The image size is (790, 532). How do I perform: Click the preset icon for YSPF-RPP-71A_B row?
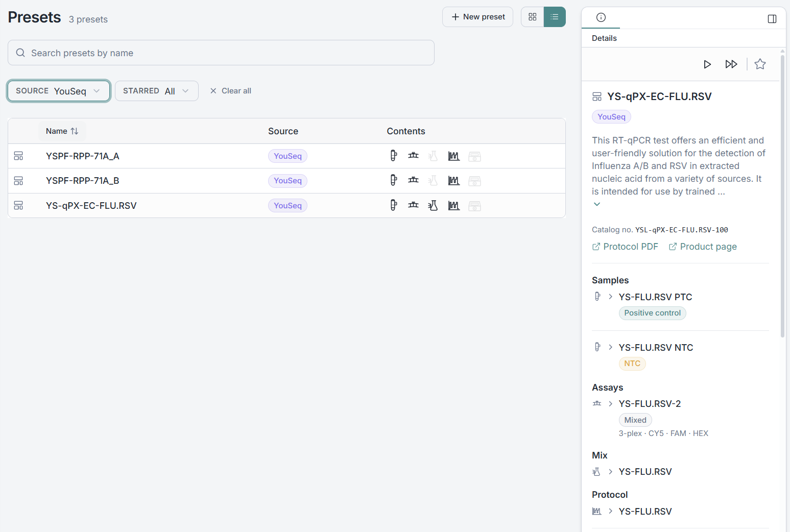pos(18,181)
